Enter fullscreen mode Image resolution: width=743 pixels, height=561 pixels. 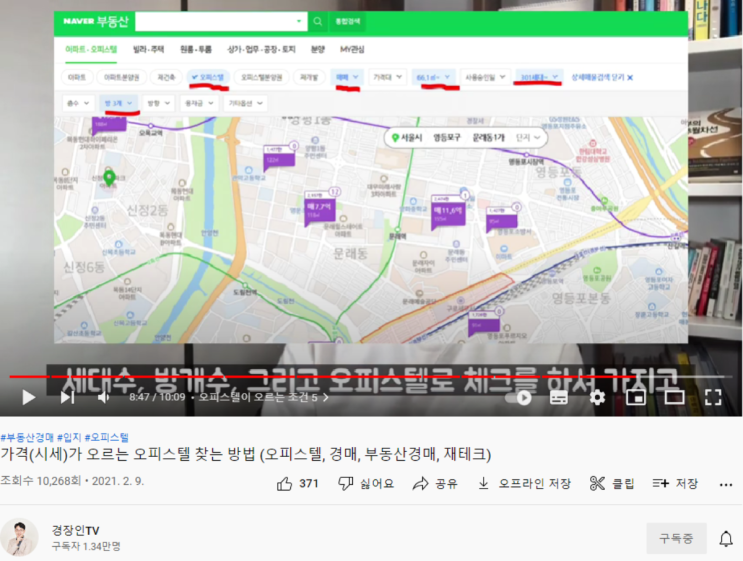713,397
